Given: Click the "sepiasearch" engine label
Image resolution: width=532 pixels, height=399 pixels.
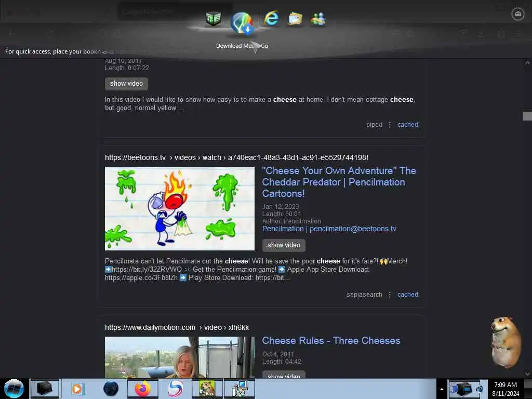Looking at the screenshot, I should click(x=364, y=295).
